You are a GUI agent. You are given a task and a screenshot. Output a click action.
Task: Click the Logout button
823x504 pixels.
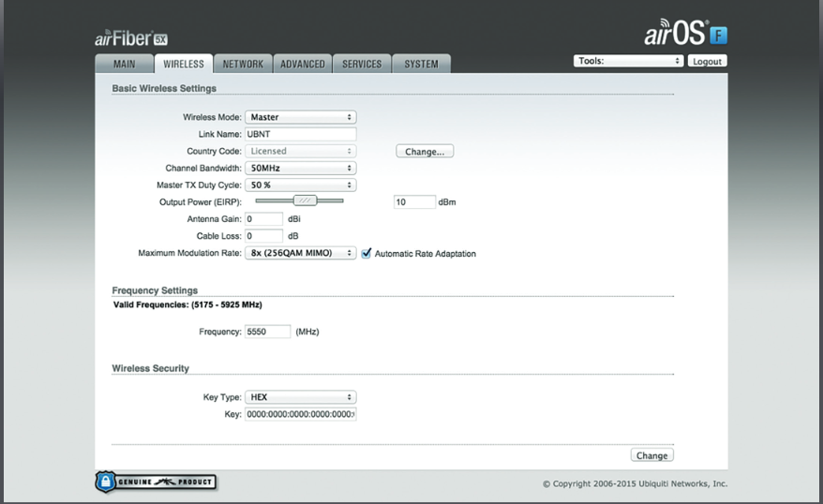(x=707, y=62)
